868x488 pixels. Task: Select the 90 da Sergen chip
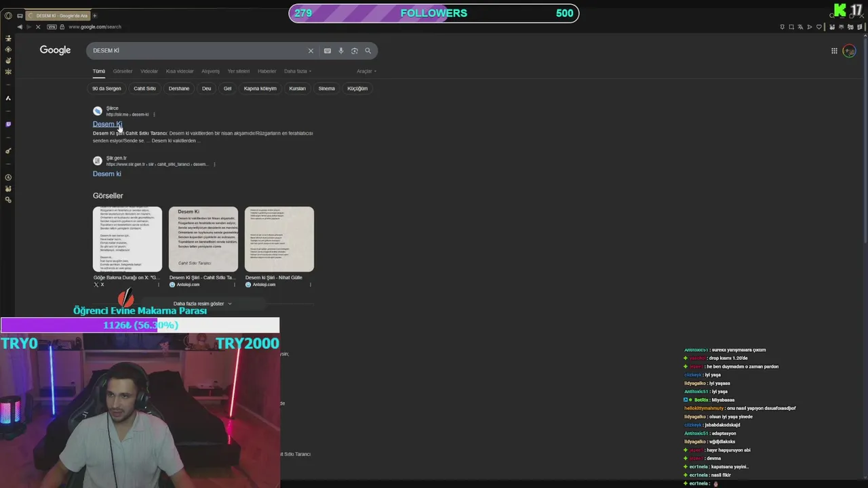106,88
